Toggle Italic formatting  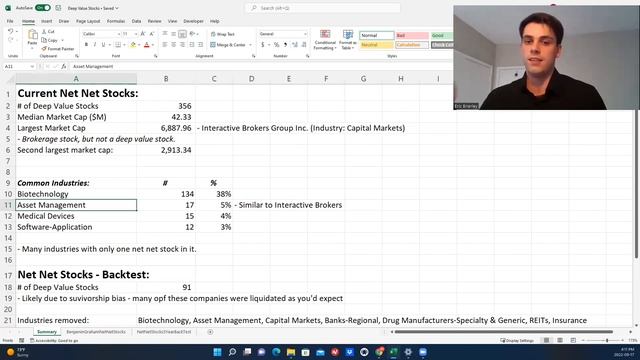click(95, 44)
